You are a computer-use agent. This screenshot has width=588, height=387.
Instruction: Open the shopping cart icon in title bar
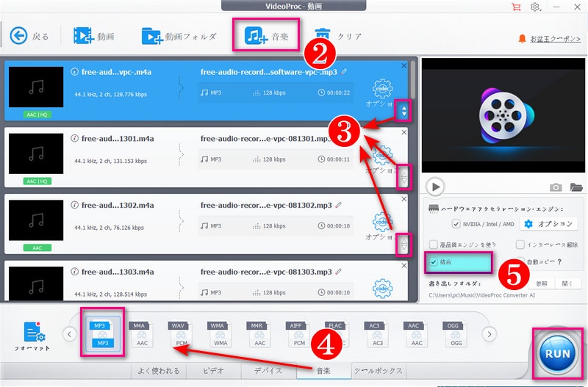[516, 7]
